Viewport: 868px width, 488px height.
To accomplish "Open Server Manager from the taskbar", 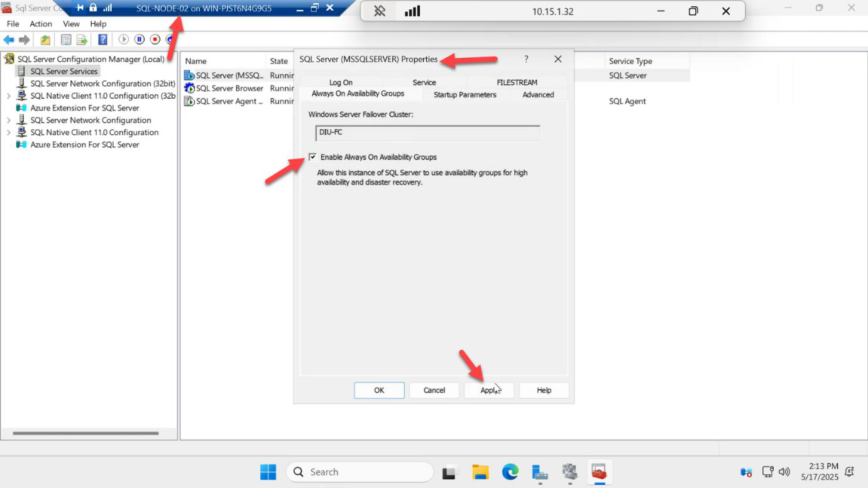I will pyautogui.click(x=540, y=472).
